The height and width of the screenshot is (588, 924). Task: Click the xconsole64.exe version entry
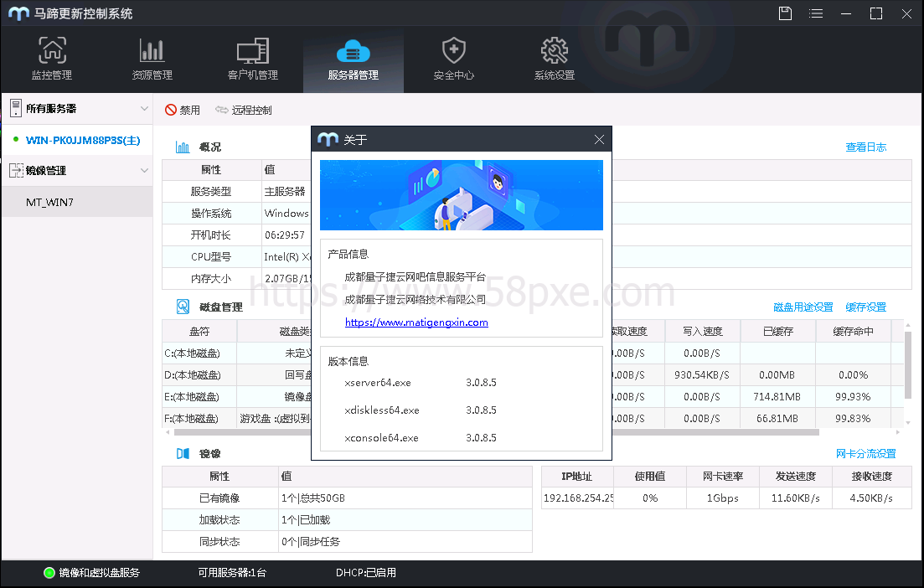pos(381,438)
